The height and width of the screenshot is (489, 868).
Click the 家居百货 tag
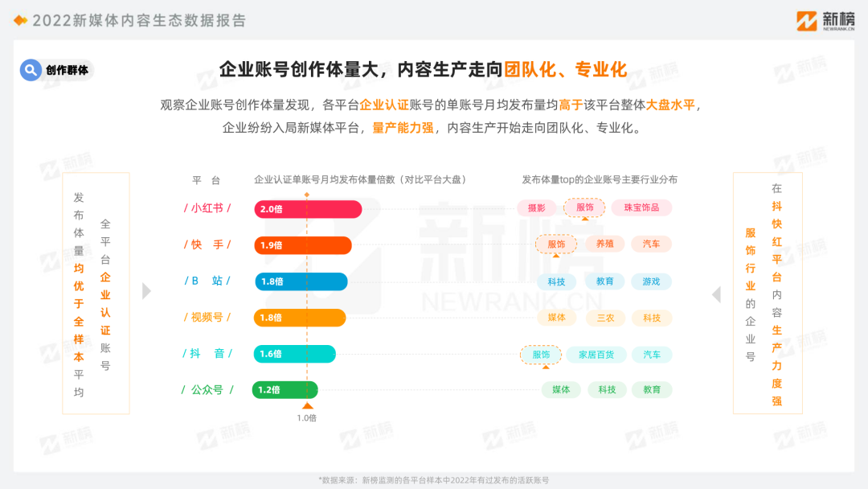coord(596,355)
